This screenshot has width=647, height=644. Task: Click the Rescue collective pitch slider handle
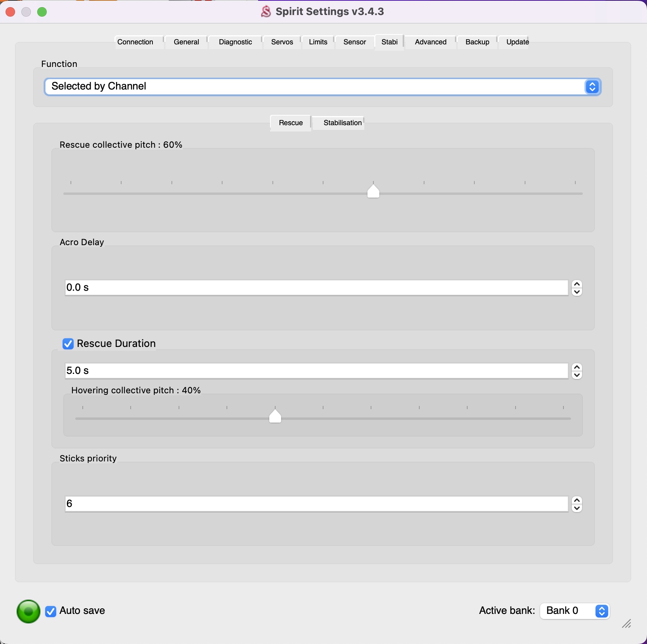pyautogui.click(x=373, y=191)
